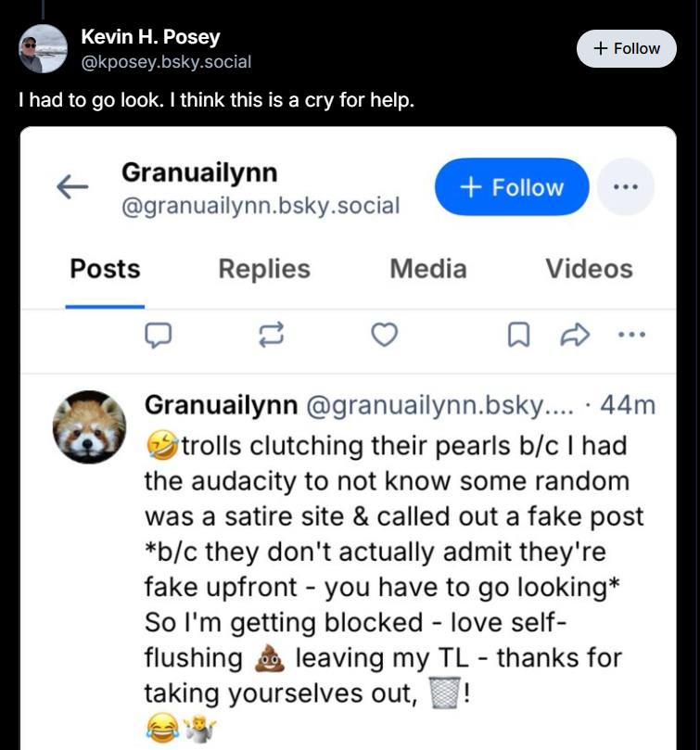Screen dimensions: 700x750
Task: Open the profile three-dots options menu
Action: pyautogui.click(x=626, y=187)
